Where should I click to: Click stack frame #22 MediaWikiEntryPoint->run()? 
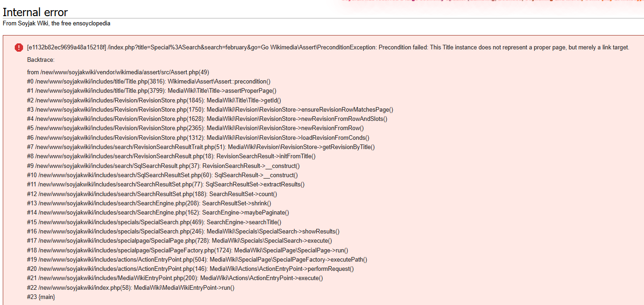(x=130, y=288)
